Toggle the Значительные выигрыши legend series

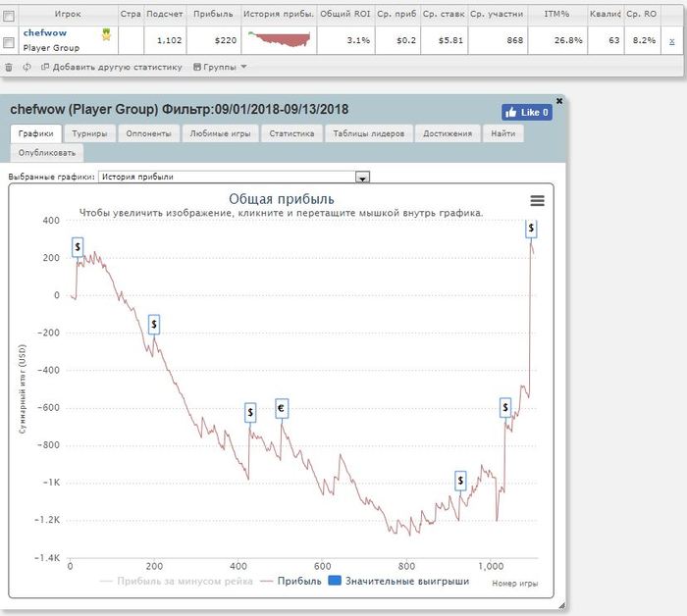[398, 581]
